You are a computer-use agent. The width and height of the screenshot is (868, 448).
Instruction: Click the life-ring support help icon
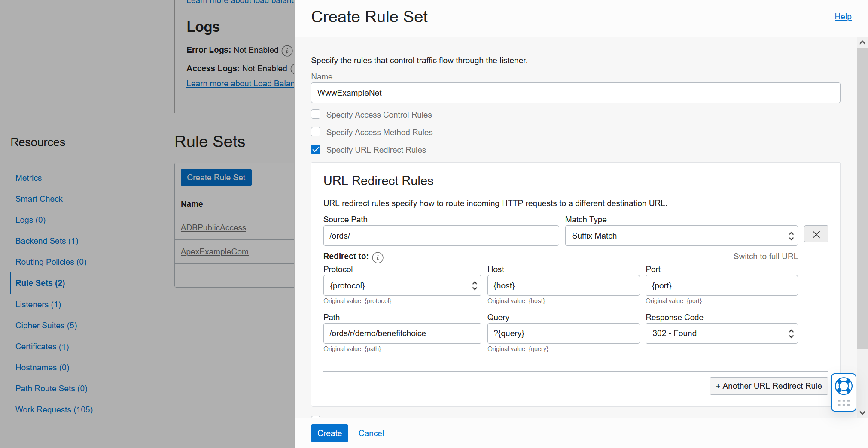tap(844, 386)
